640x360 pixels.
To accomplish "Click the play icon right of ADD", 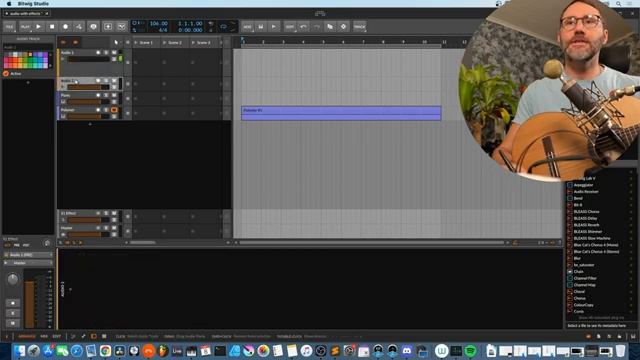I will (x=274, y=27).
